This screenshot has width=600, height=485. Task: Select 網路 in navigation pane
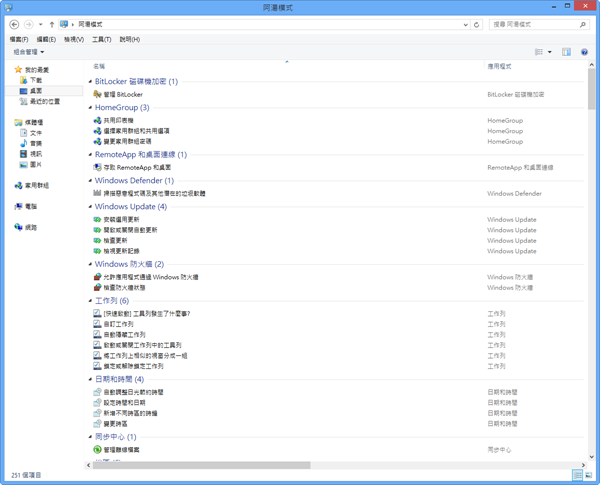[x=26, y=227]
